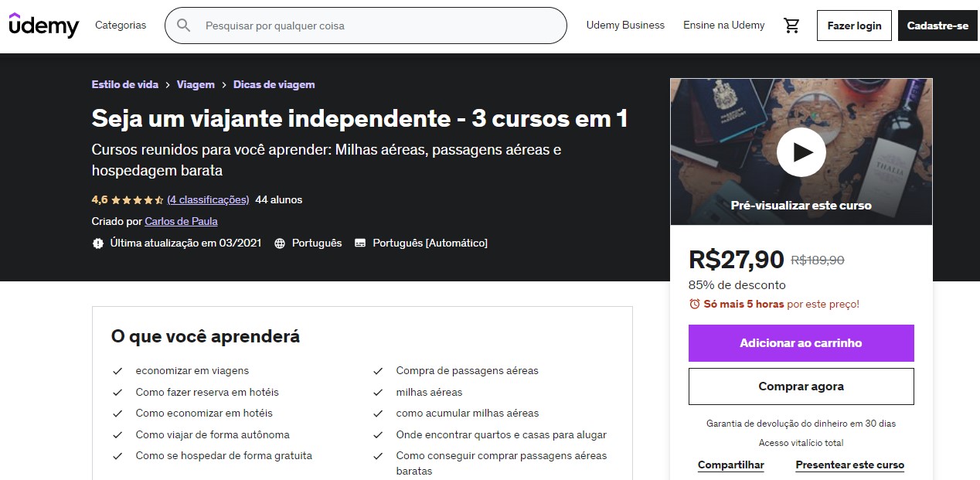The height and width of the screenshot is (480, 980).
Task: Click Adicionar ao carrinho button
Action: 801,343
